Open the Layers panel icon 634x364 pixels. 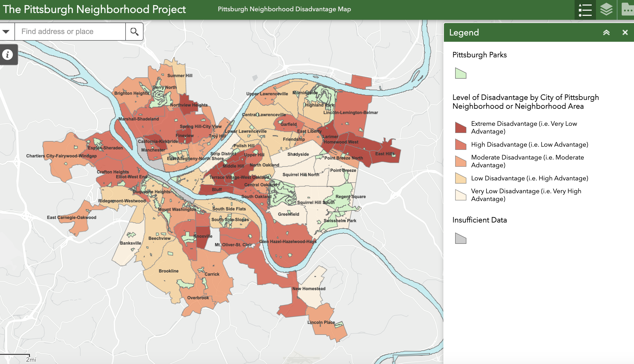(606, 10)
